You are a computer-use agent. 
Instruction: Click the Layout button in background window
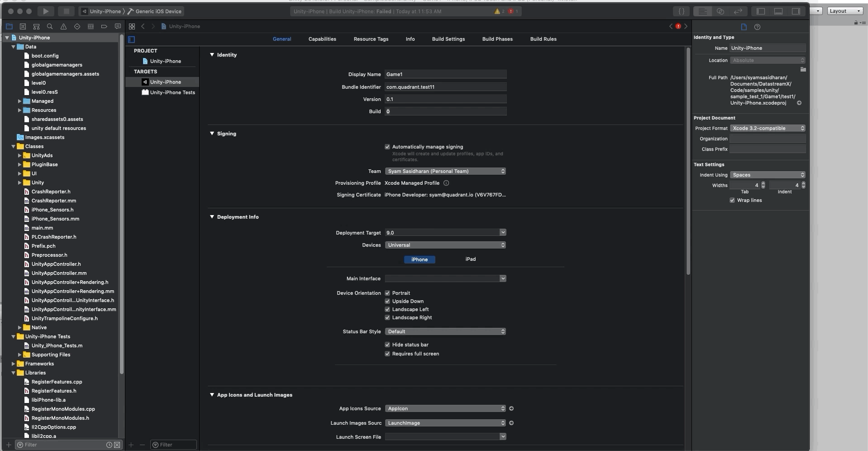coord(845,11)
